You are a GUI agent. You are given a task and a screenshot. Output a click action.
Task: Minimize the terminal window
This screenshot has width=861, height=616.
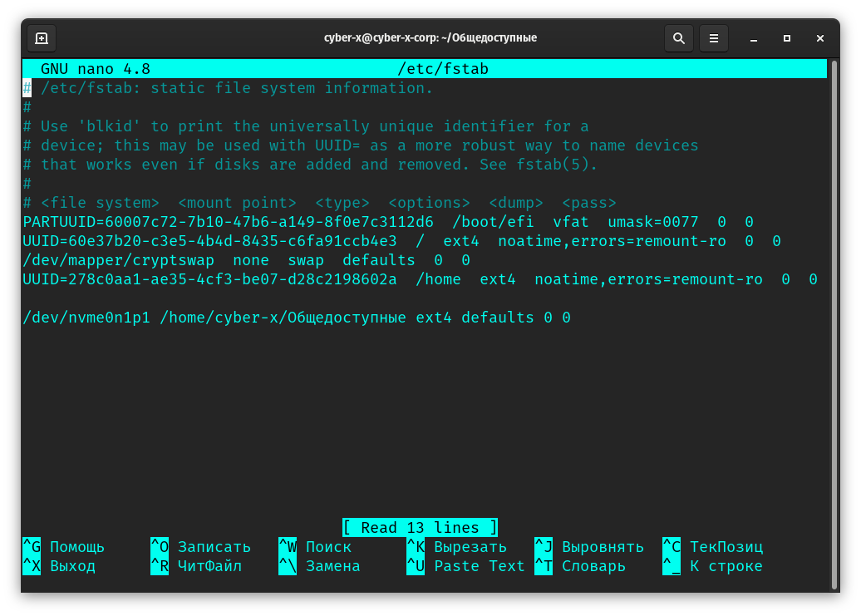pyautogui.click(x=753, y=38)
